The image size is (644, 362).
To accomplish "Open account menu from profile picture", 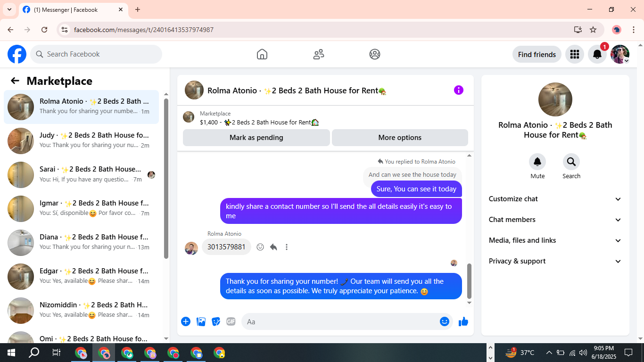I will 620,54.
